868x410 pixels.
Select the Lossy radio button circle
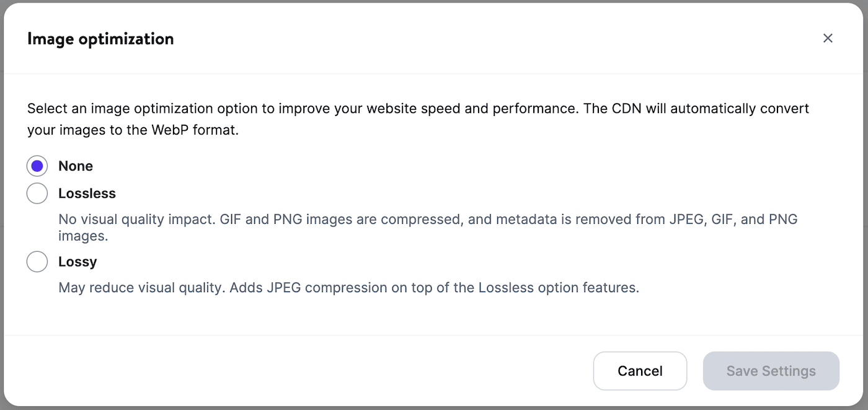(x=37, y=262)
